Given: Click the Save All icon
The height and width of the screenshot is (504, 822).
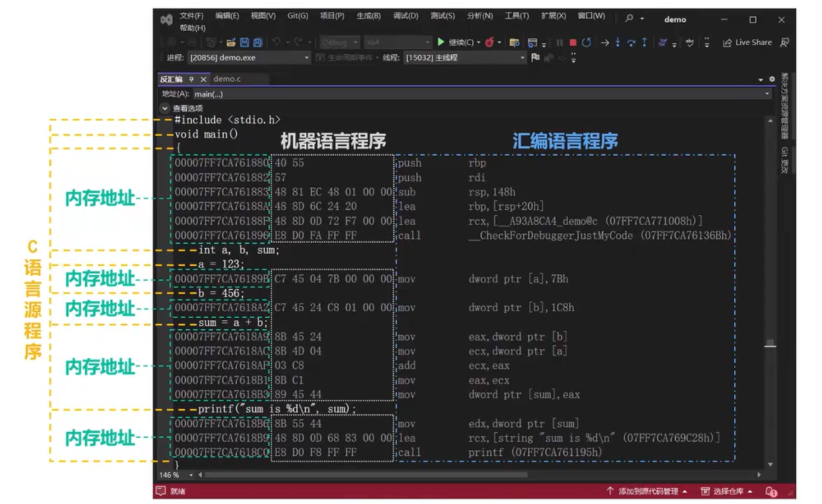Looking at the screenshot, I should pos(258,42).
